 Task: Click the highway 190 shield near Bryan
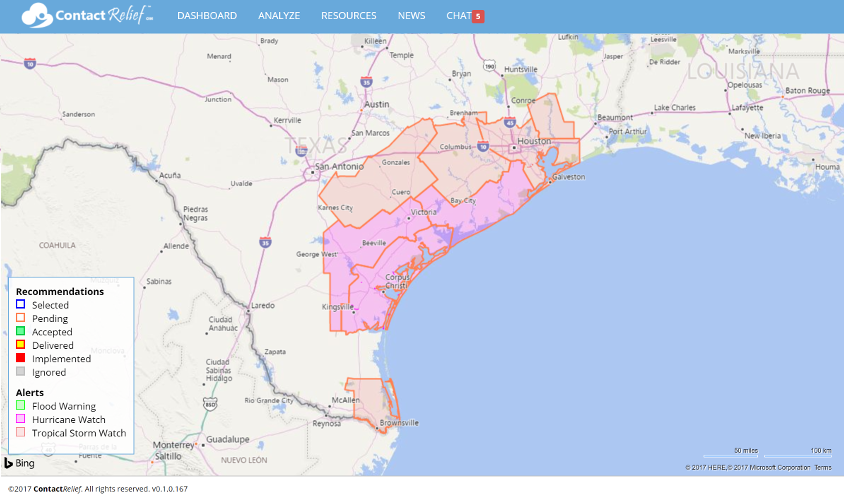pyautogui.click(x=489, y=66)
